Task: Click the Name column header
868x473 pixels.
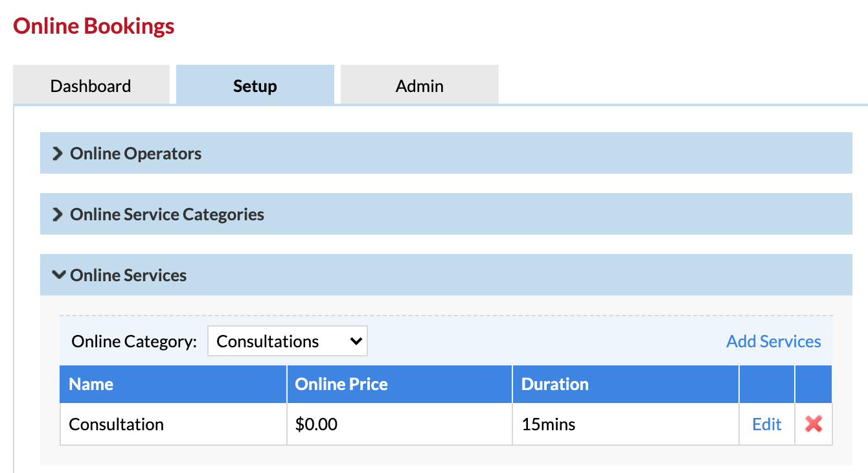Action: pos(91,384)
